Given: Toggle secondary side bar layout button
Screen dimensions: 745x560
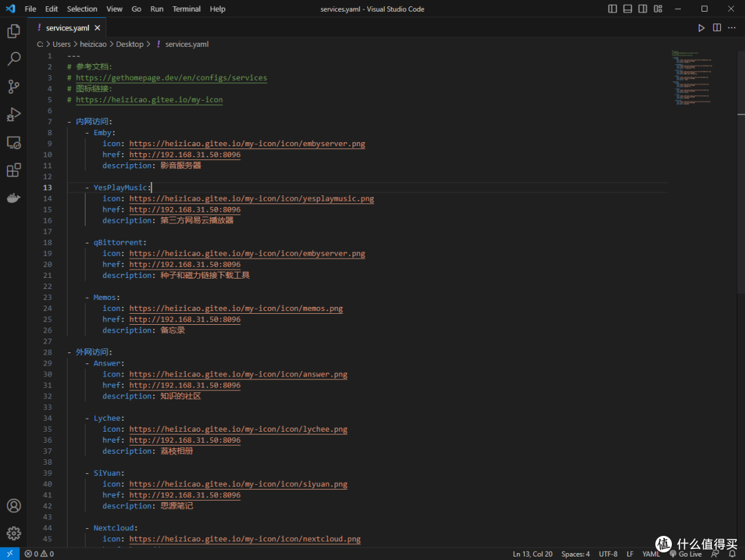Looking at the screenshot, I should point(643,9).
